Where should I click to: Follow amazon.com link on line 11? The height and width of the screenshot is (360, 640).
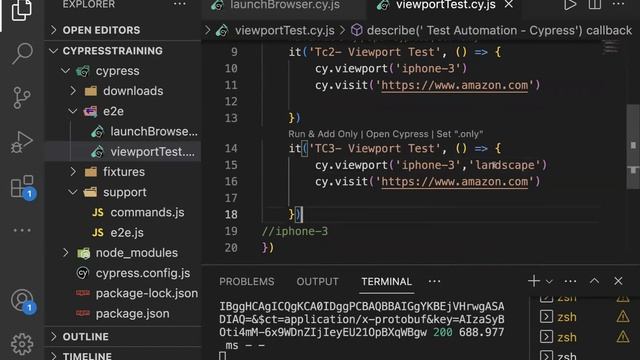[x=454, y=85]
